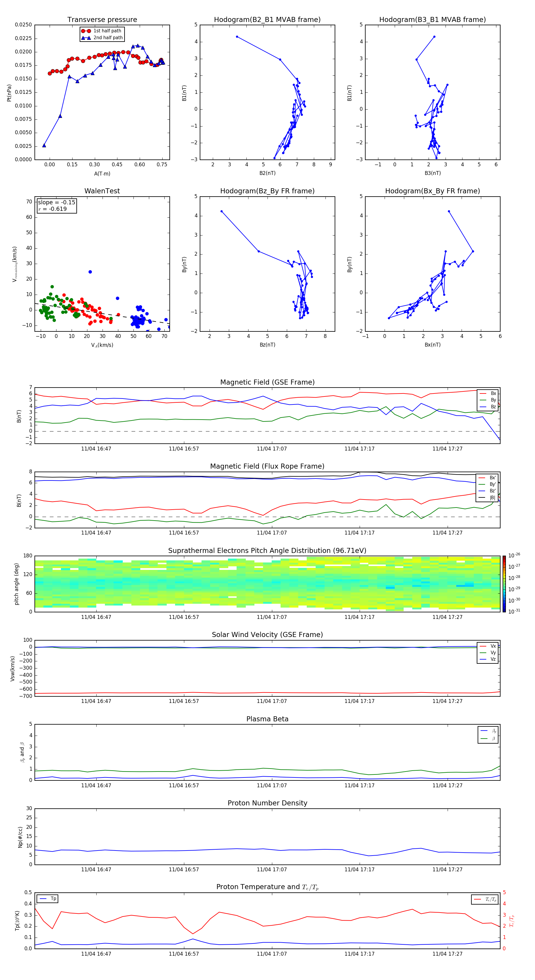Screen dimensions: 535x980
Task: Select the "1st half path" legend entry
Action: [102, 31]
